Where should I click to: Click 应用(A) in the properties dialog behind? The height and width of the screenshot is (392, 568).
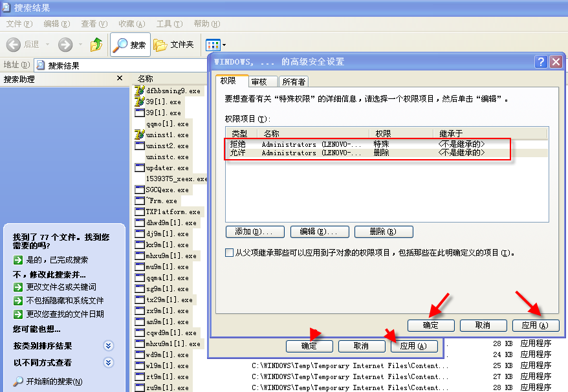click(413, 346)
